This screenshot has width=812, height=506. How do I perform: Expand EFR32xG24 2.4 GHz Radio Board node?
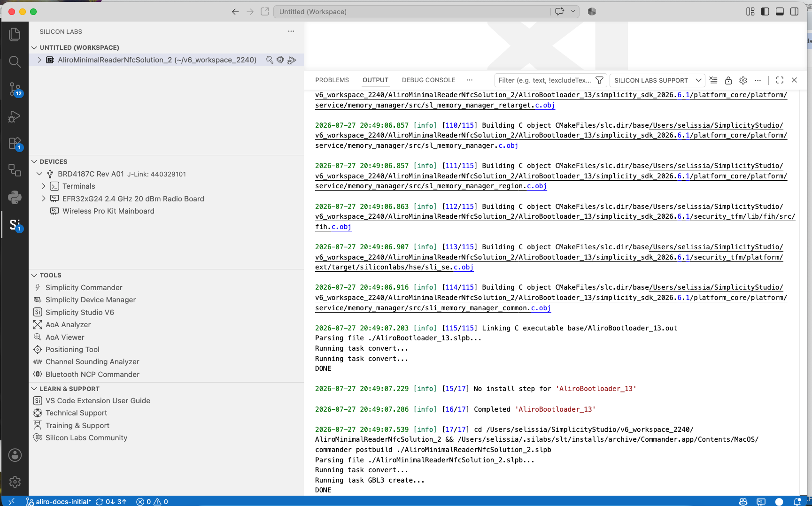(44, 199)
